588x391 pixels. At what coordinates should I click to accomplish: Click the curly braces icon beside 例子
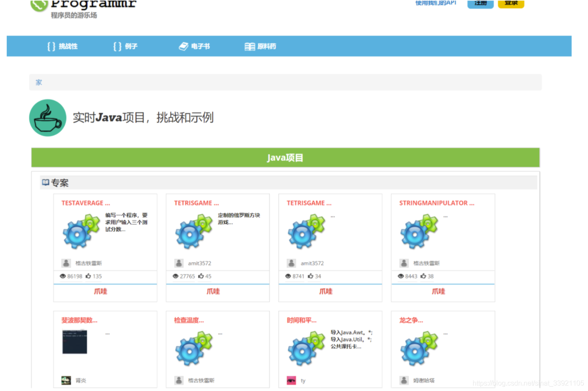[117, 46]
